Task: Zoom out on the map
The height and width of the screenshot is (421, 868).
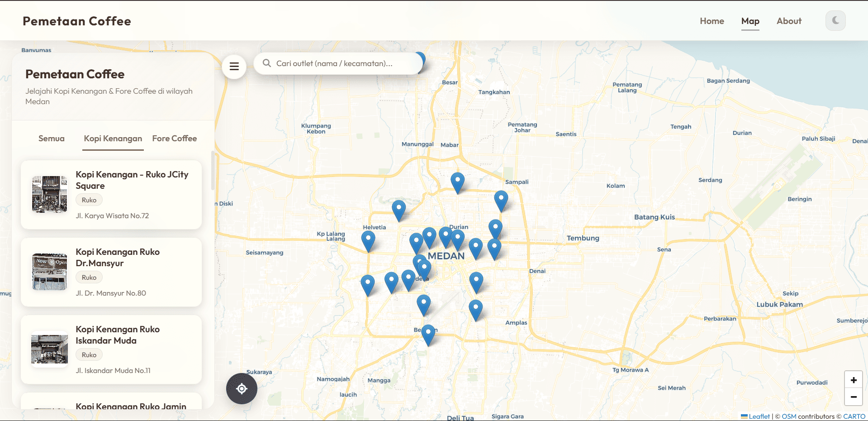Action: 854,397
